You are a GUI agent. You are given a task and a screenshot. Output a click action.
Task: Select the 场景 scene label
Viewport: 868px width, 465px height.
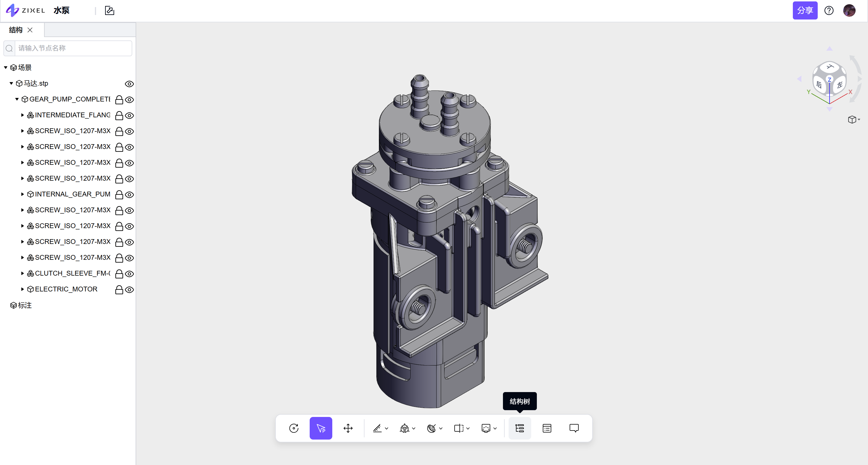point(25,68)
